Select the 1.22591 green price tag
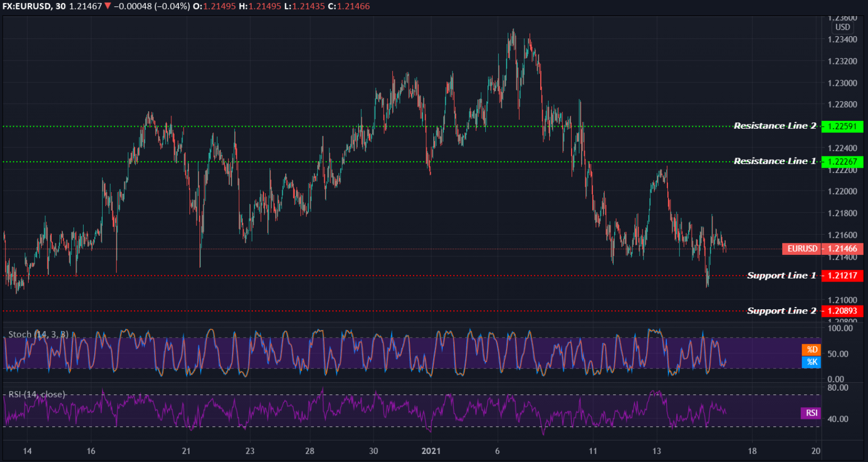The image size is (868, 462). pyautogui.click(x=842, y=127)
